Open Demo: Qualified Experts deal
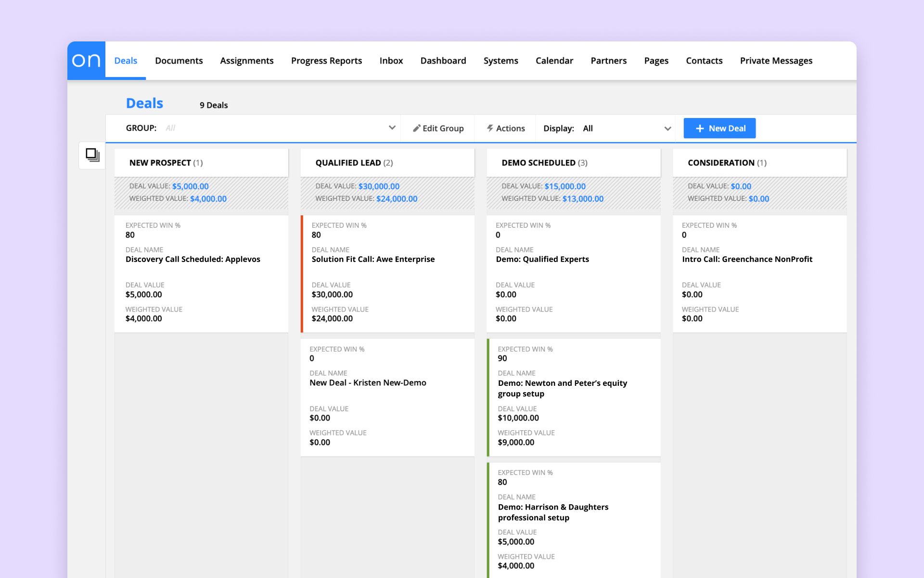Screen dimensions: 924x578 [x=542, y=259]
